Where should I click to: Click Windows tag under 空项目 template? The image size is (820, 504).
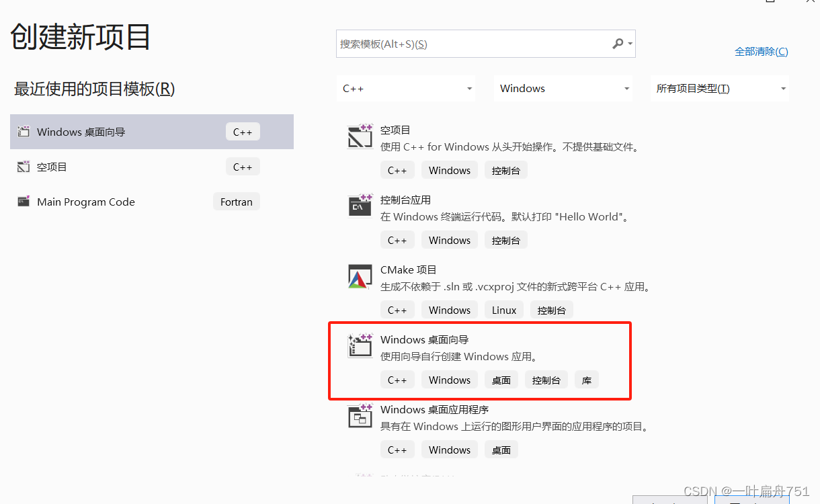click(450, 170)
